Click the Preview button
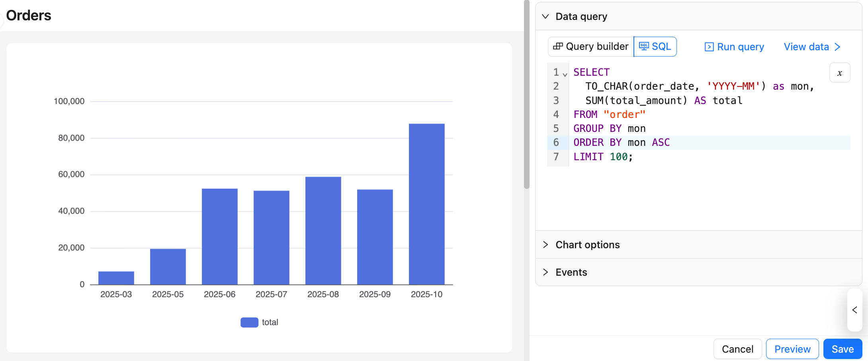Viewport: 868px width, 361px height. point(792,349)
